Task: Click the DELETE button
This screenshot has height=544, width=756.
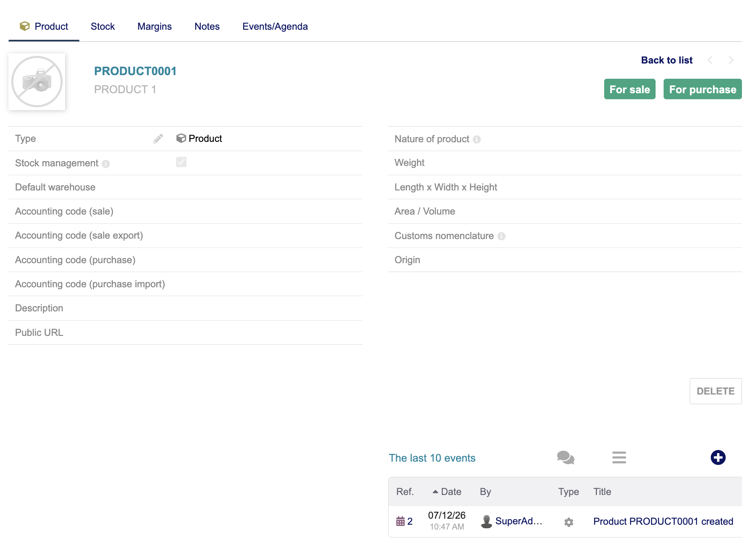Action: pyautogui.click(x=715, y=391)
